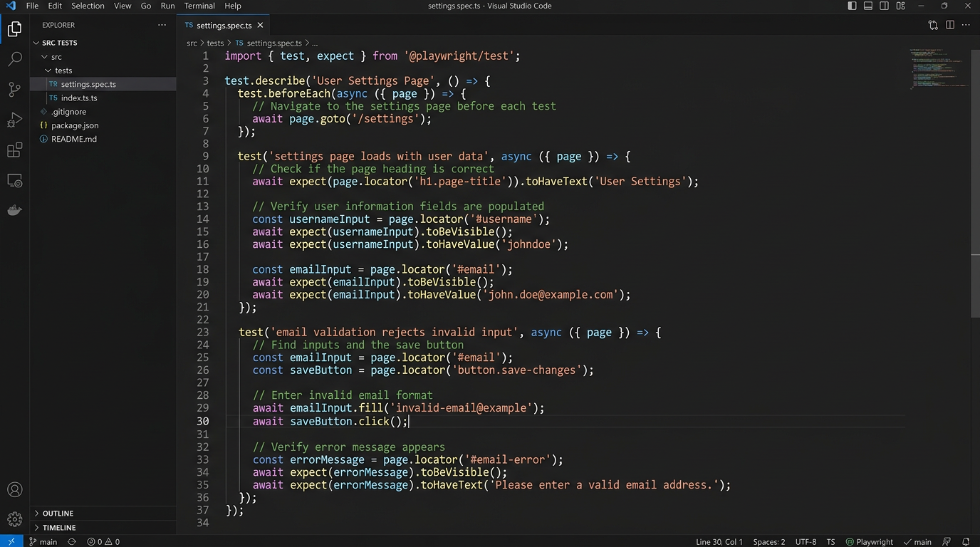Open the accounts icon above the settings gear

(x=15, y=489)
